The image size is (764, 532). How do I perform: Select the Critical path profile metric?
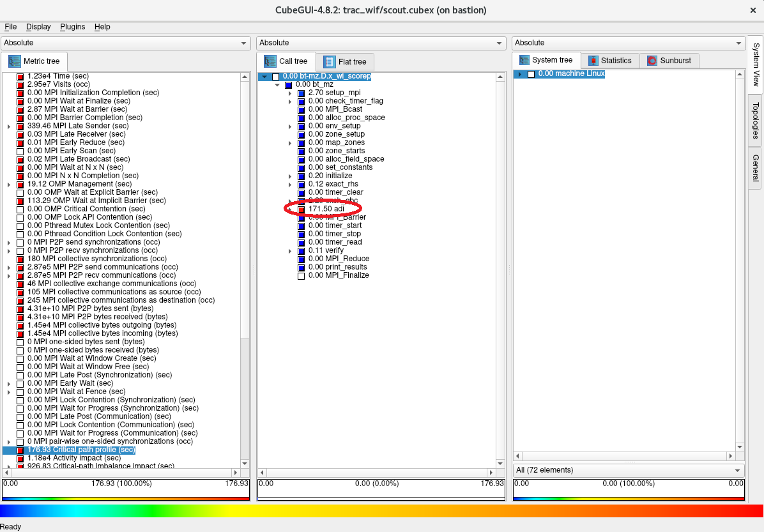click(81, 450)
